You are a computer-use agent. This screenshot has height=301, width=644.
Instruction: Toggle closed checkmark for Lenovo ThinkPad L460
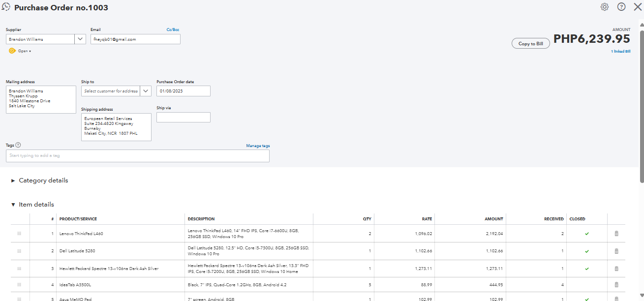(586, 234)
